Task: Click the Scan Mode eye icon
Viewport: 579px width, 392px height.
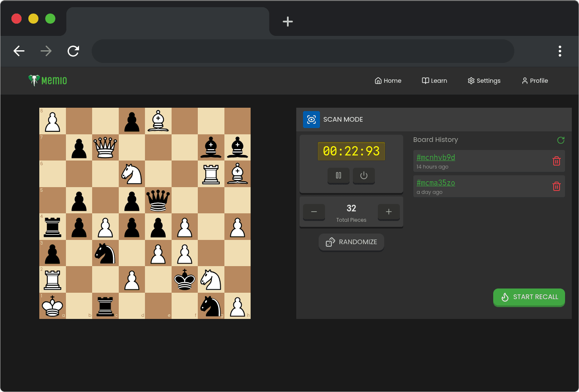Action: click(x=311, y=120)
